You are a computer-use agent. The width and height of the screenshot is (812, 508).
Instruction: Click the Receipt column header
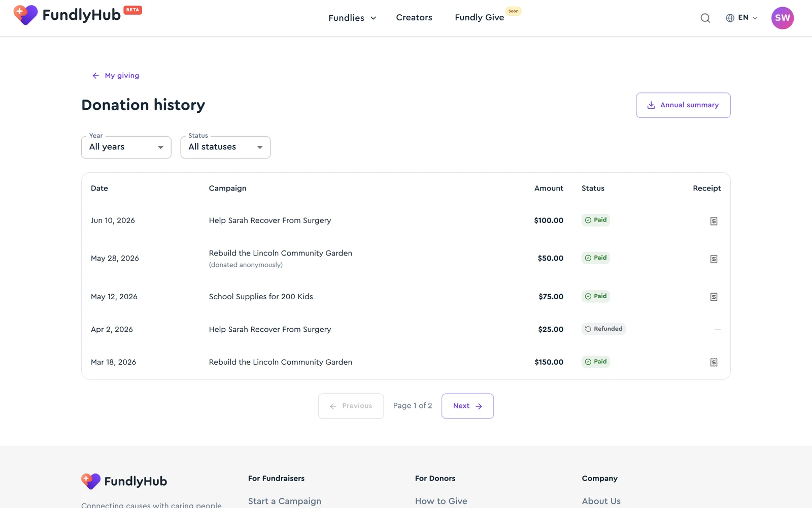tap(707, 188)
